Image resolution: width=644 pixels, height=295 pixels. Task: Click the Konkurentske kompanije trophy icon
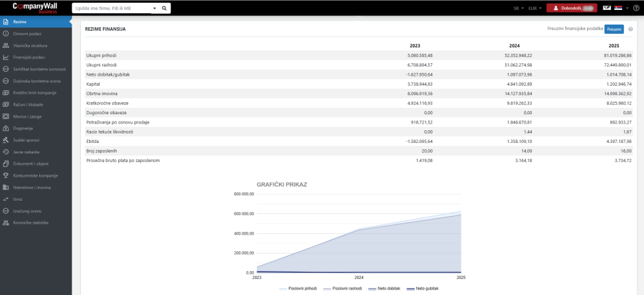click(x=6, y=175)
